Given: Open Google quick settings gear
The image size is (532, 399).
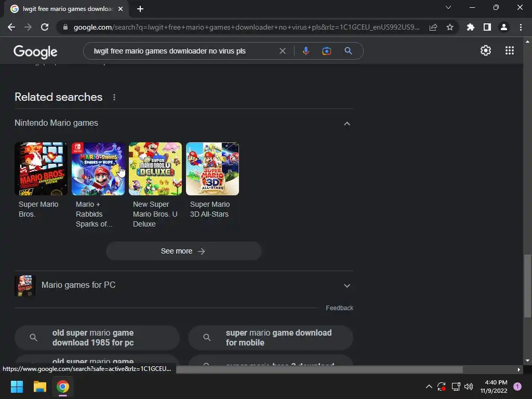Looking at the screenshot, I should click(486, 50).
